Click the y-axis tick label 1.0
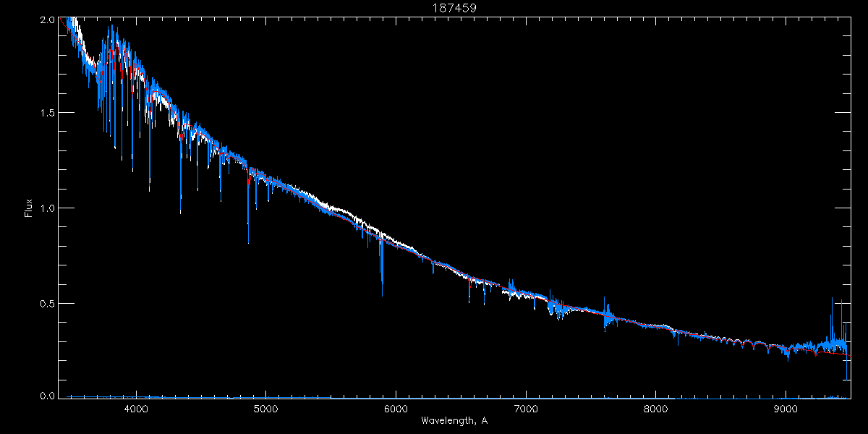The image size is (868, 434). click(47, 208)
